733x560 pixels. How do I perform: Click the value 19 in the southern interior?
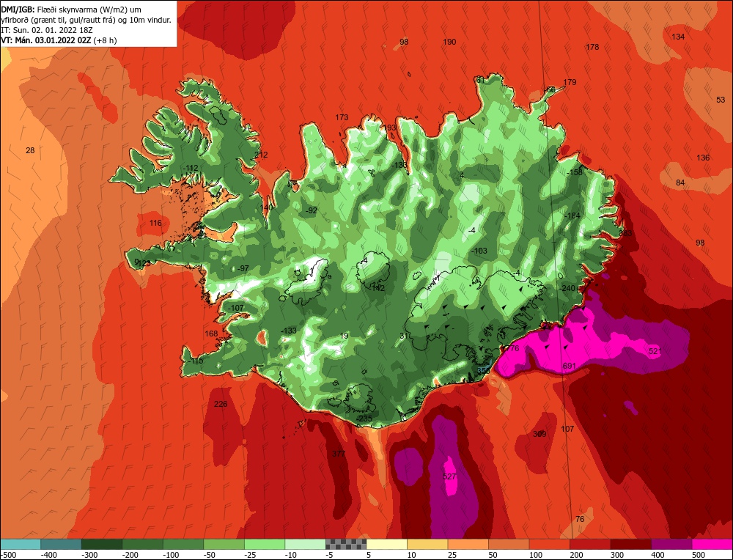[x=344, y=336]
